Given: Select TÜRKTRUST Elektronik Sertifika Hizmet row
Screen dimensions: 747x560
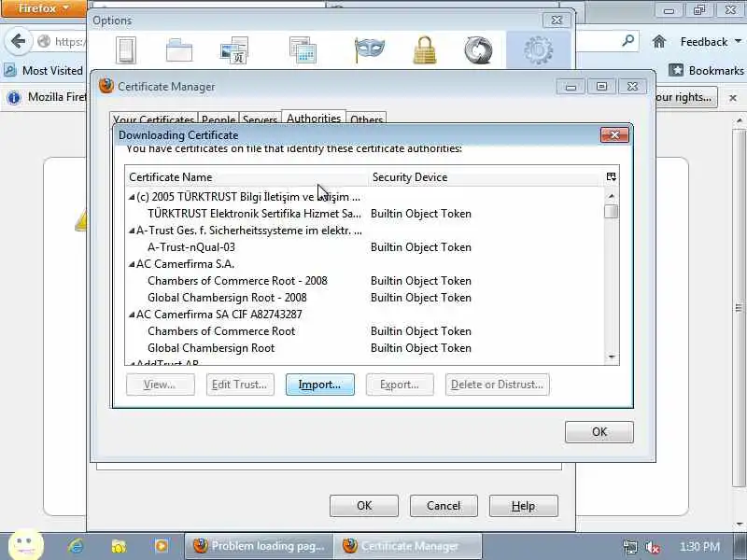Looking at the screenshot, I should tap(364, 214).
